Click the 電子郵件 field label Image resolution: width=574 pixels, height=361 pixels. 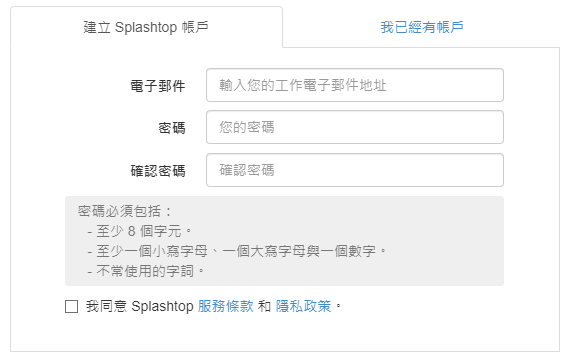[x=158, y=86]
